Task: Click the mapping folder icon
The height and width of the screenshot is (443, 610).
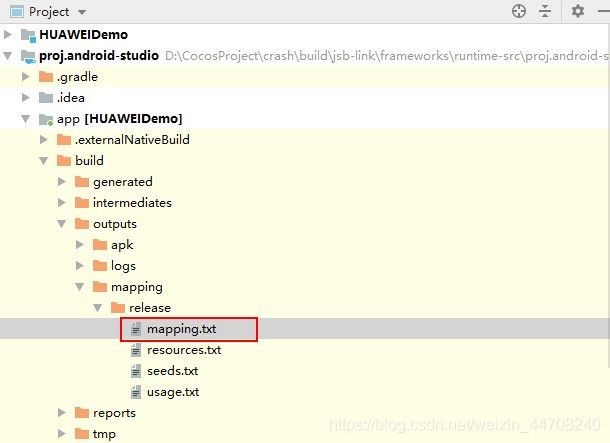Action: (x=100, y=287)
